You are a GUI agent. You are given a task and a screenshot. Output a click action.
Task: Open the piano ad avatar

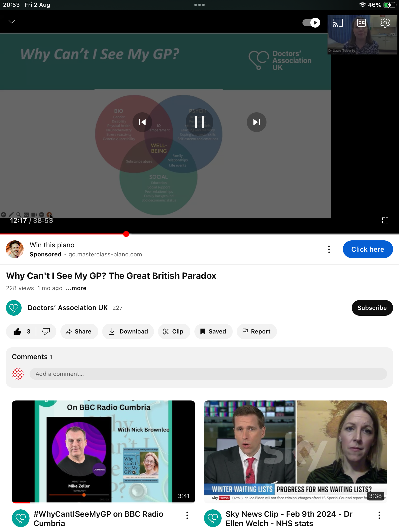tap(15, 249)
